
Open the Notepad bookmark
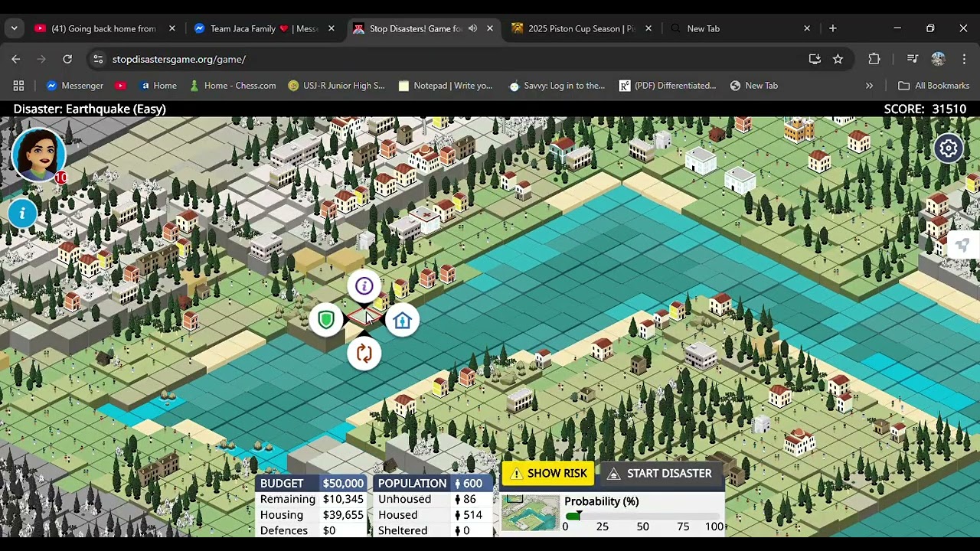(446, 86)
